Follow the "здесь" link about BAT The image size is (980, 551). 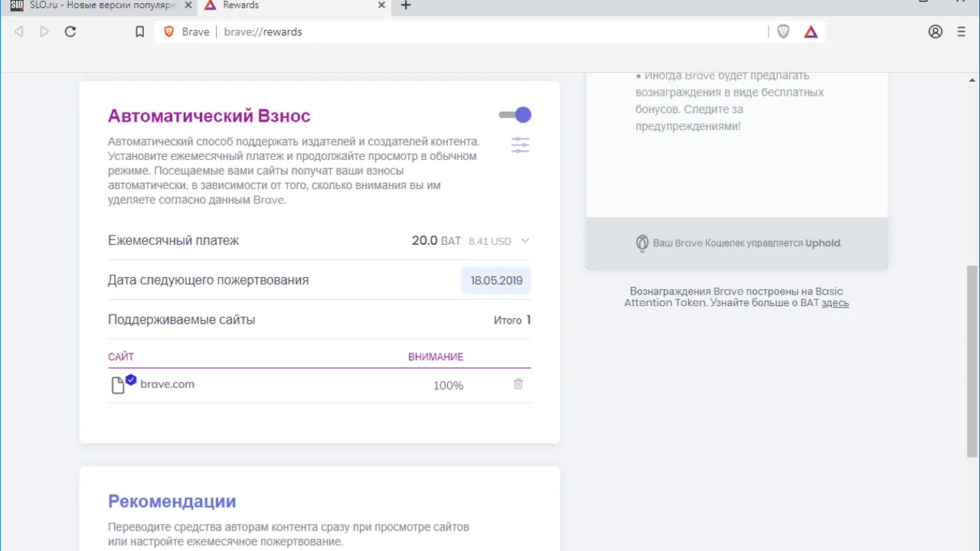point(835,303)
